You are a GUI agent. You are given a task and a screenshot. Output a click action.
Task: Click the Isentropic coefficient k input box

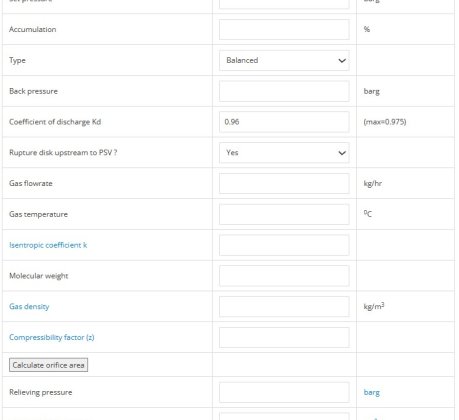284,245
